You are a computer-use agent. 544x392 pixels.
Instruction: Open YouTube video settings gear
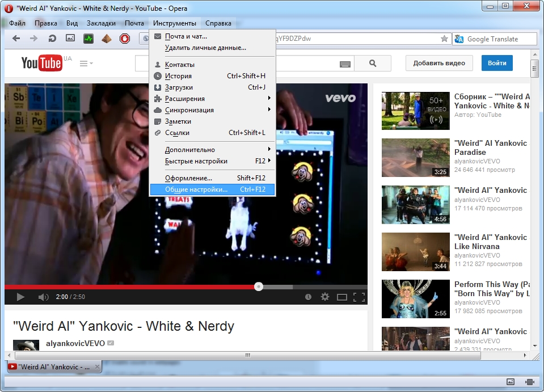click(325, 297)
